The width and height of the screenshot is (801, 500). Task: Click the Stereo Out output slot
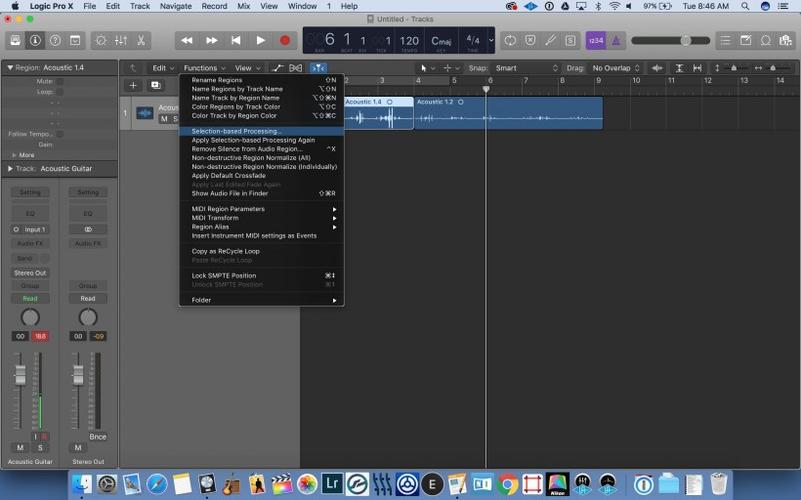tap(30, 273)
